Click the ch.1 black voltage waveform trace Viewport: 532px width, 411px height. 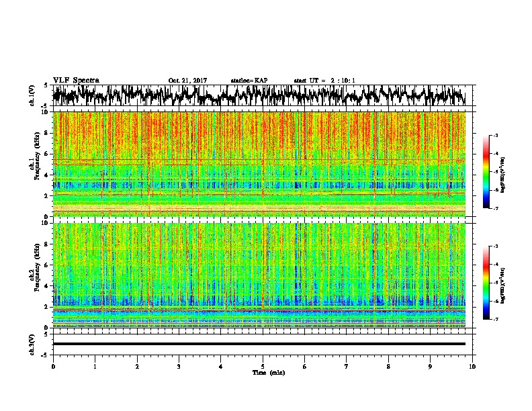259,95
